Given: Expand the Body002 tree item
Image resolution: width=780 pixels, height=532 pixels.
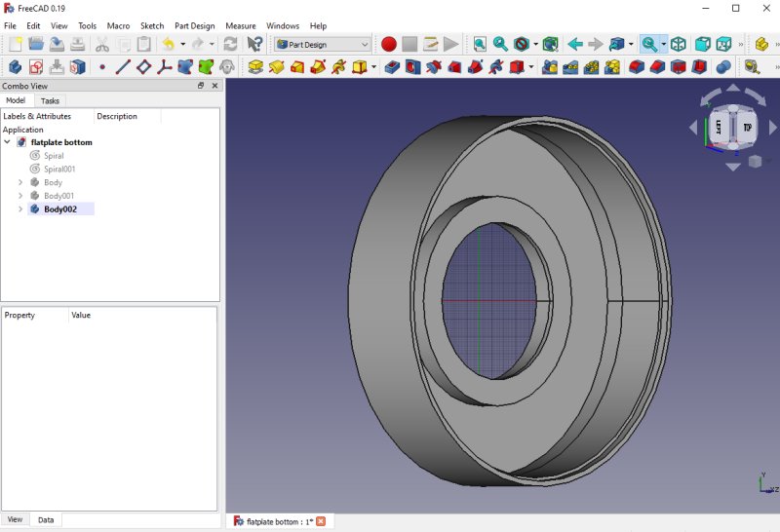Looking at the screenshot, I should [20, 209].
